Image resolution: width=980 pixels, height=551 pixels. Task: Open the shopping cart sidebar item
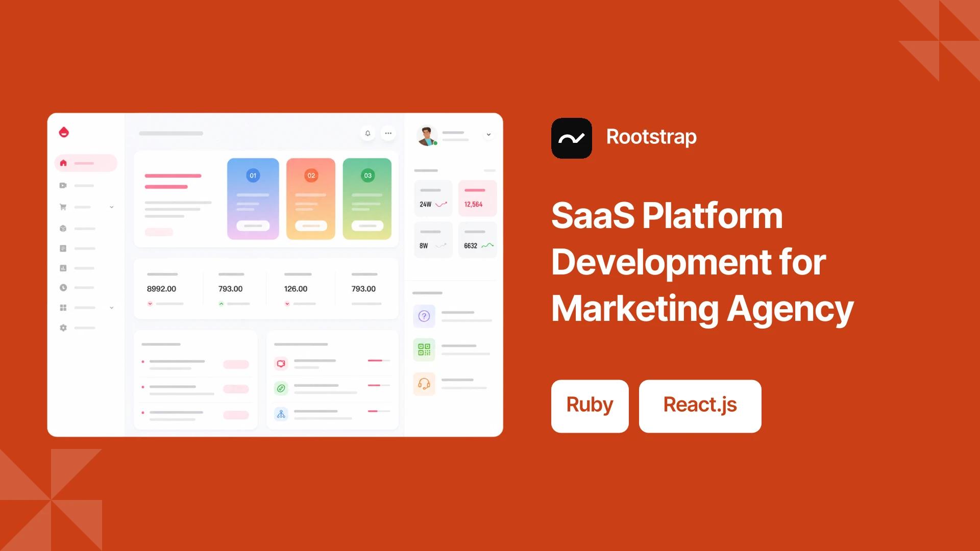pos(63,207)
